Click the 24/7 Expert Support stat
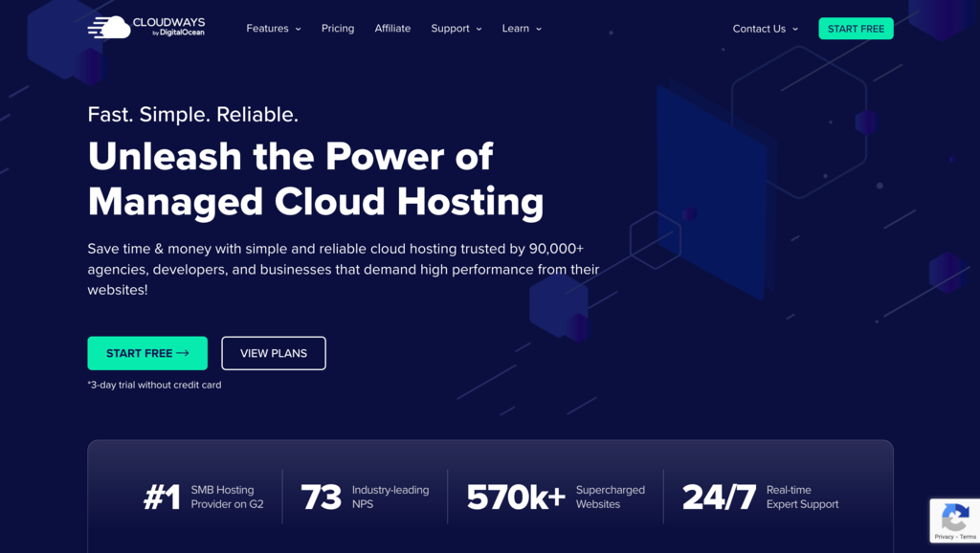Viewport: 980px width, 553px height. click(x=760, y=496)
